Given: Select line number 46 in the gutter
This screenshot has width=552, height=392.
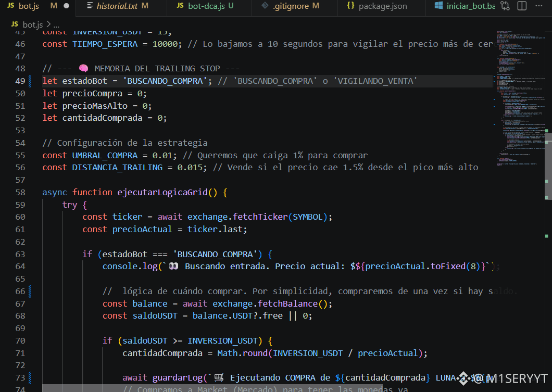Looking at the screenshot, I should click(x=20, y=44).
